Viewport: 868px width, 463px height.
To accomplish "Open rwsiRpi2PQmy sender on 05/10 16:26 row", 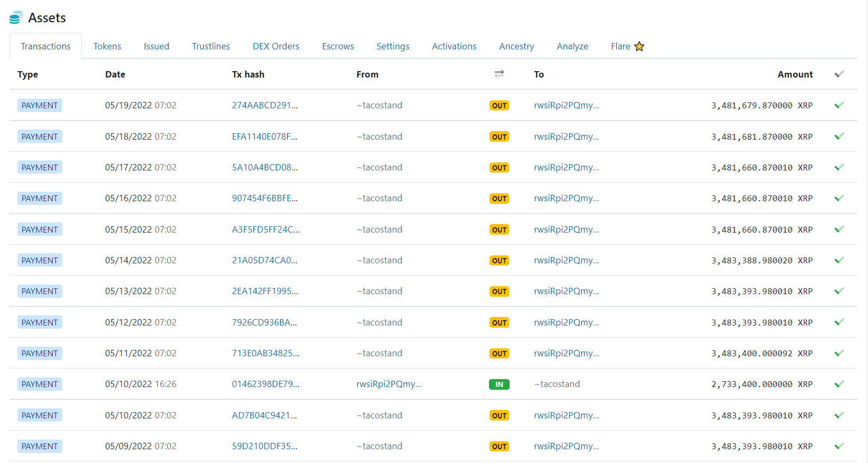I will point(389,384).
